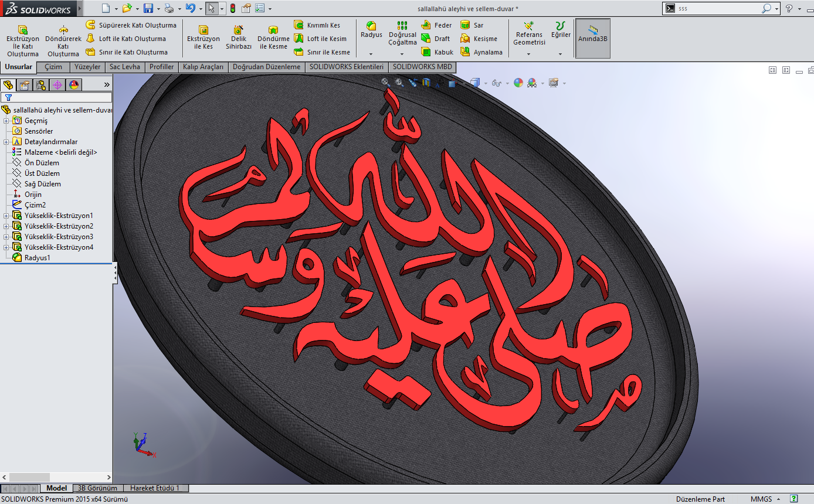Screen dimensions: 814x504
Task: Click the Kesişme intersect tool
Action: click(x=479, y=39)
